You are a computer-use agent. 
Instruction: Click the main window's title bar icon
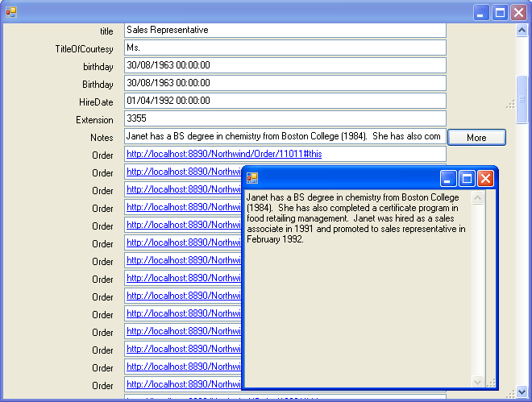(x=11, y=12)
